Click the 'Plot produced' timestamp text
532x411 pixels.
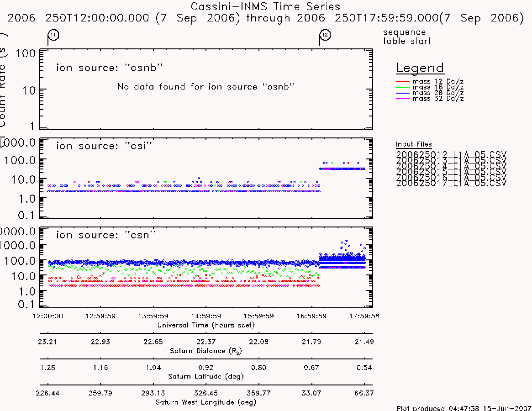[464, 408]
